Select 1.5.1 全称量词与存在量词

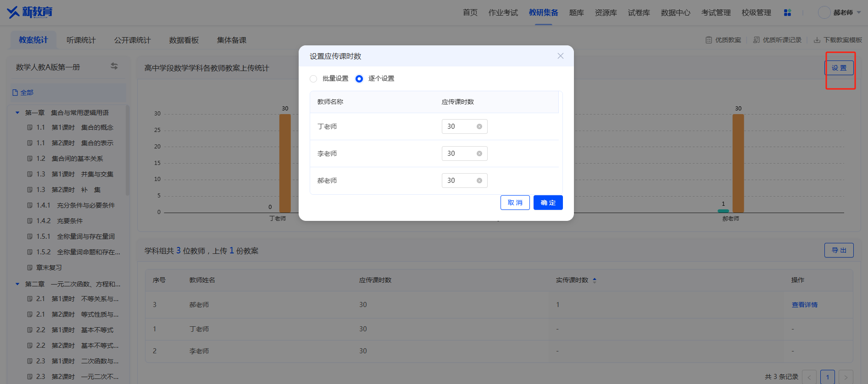pyautogui.click(x=76, y=236)
